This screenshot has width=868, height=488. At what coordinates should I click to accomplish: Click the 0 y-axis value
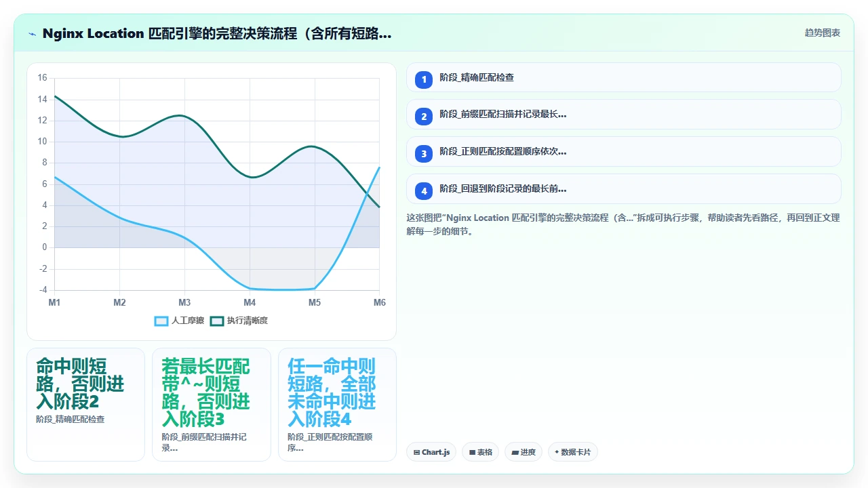(x=45, y=247)
